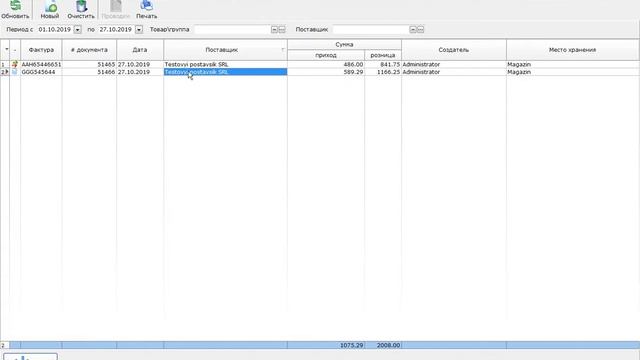Sort by Место хранения column header

pos(573,50)
